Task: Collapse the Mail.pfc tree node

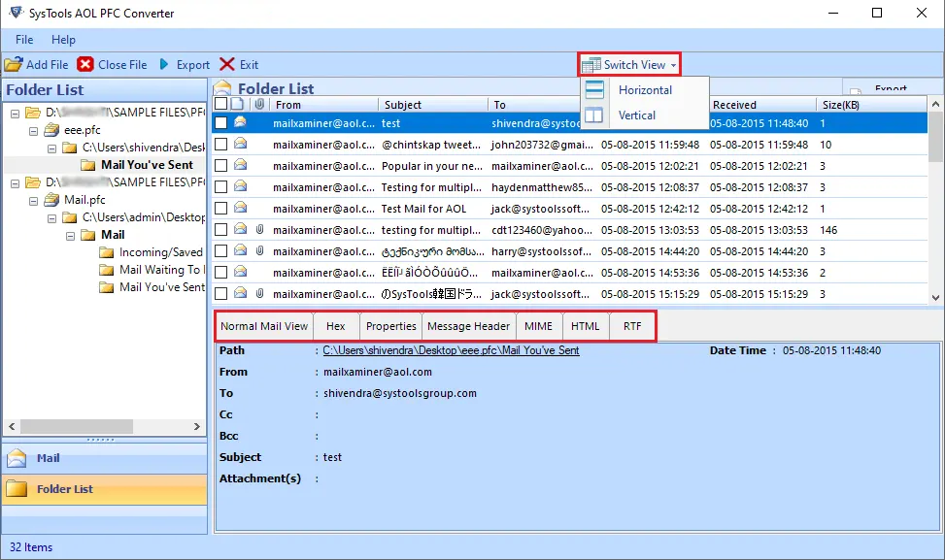Action: [x=34, y=201]
